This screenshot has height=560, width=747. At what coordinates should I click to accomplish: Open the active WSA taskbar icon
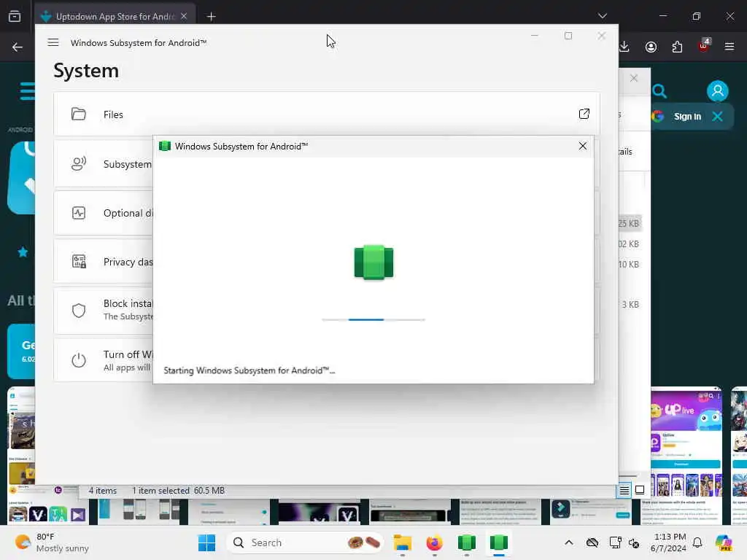(x=498, y=542)
